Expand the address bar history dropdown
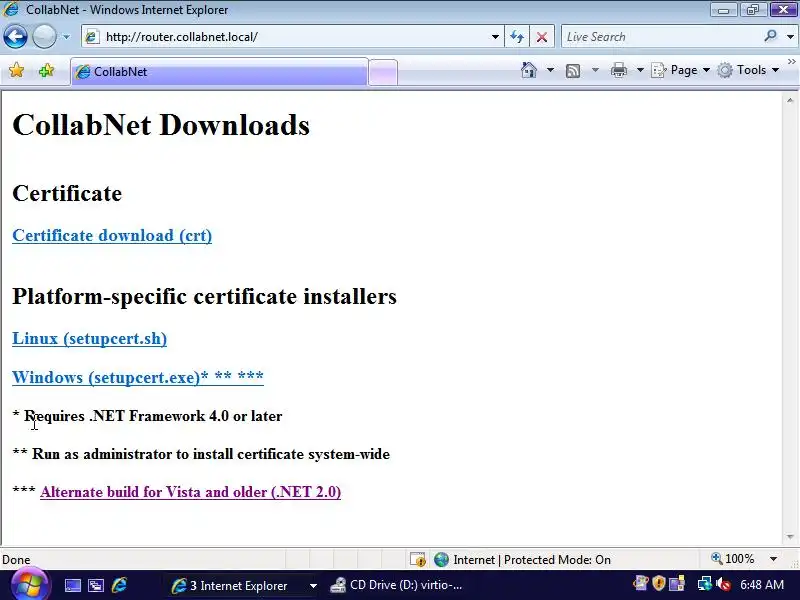The width and height of the screenshot is (800, 600). [x=495, y=37]
